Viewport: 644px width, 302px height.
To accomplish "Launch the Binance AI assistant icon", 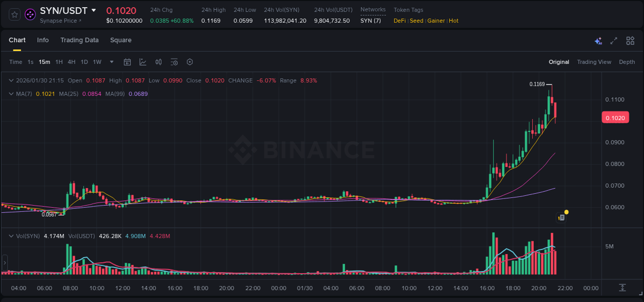I will pyautogui.click(x=598, y=40).
